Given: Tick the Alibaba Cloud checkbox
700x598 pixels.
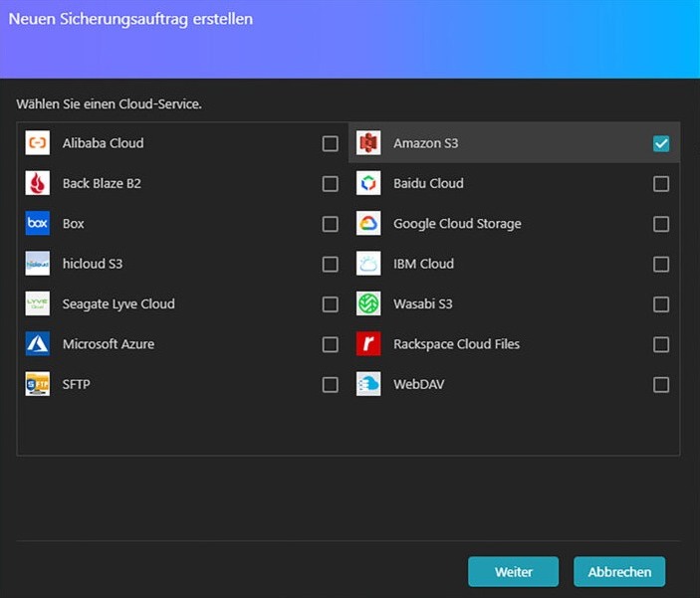Looking at the screenshot, I should point(330,143).
